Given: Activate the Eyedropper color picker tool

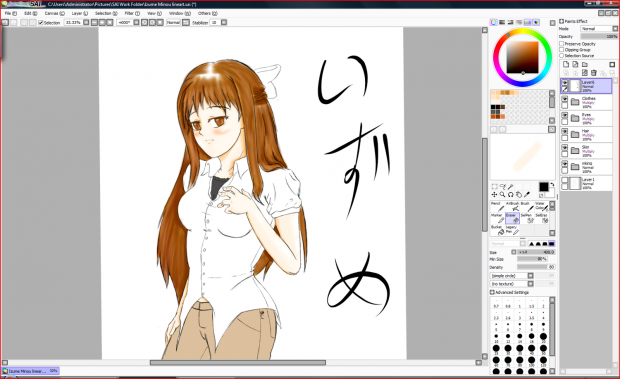Looking at the screenshot, I should click(527, 194).
